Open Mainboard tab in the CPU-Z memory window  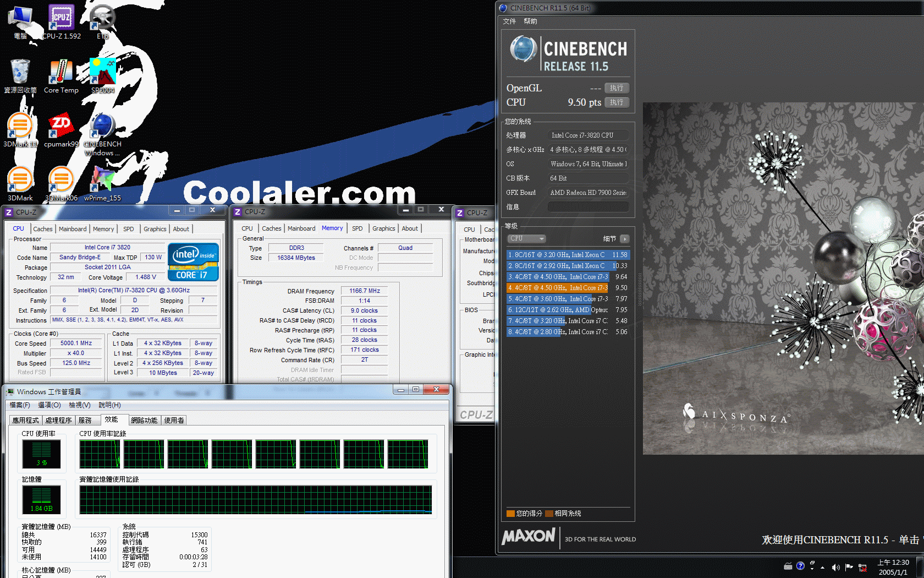[301, 228]
